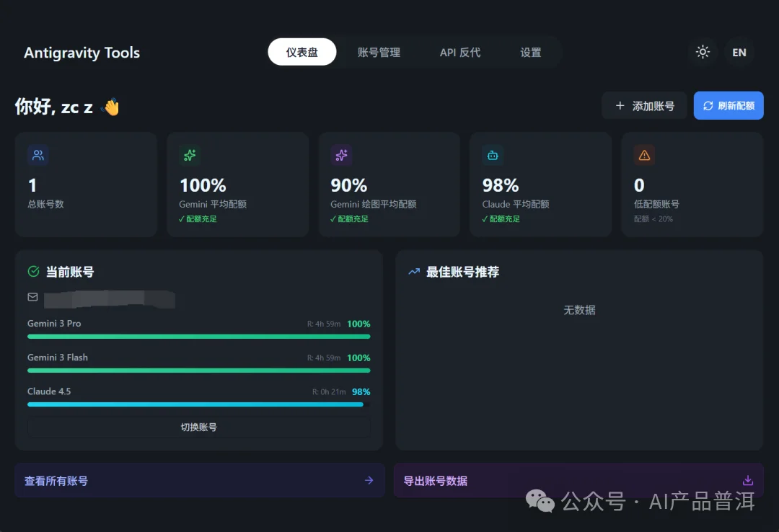Switch interface language with EN button
The image size is (779, 532).
[739, 52]
